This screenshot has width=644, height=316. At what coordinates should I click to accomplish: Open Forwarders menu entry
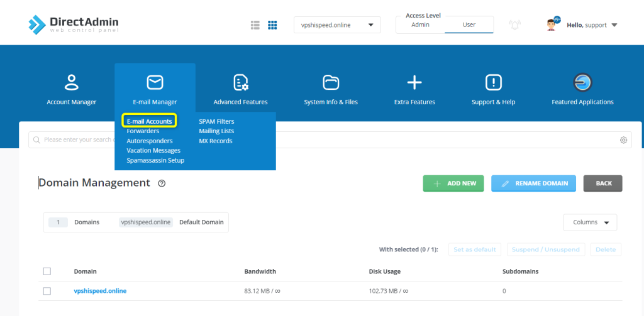(143, 131)
